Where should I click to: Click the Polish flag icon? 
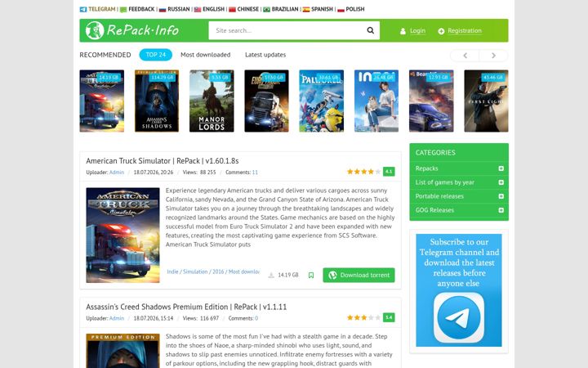click(x=341, y=9)
